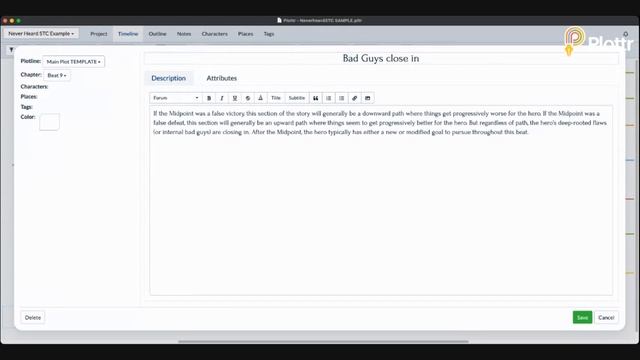Image resolution: width=640 pixels, height=360 pixels.
Task: Open the Forum font dropdown
Action: [176, 98]
